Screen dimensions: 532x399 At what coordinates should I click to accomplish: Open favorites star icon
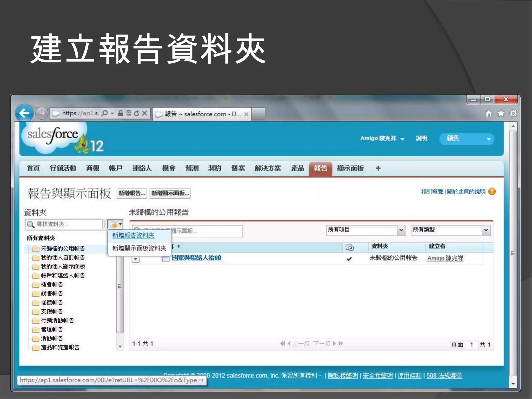point(501,114)
